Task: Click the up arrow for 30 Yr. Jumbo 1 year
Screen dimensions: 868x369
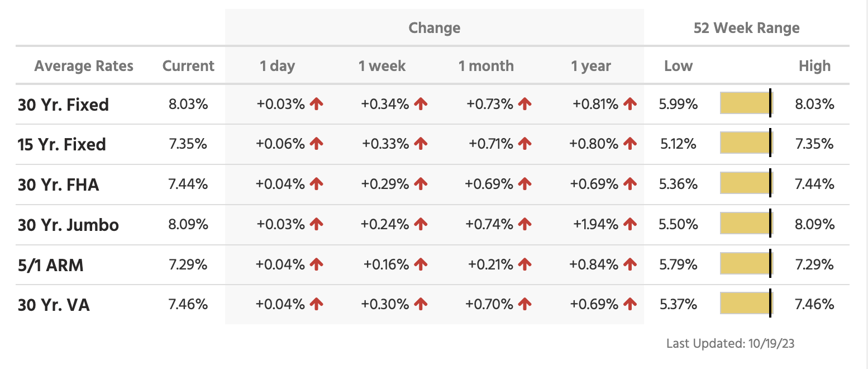Action: (630, 225)
